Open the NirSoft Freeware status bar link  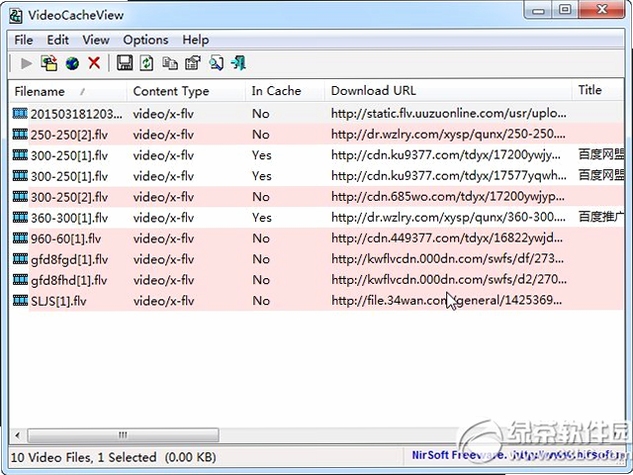(518, 455)
